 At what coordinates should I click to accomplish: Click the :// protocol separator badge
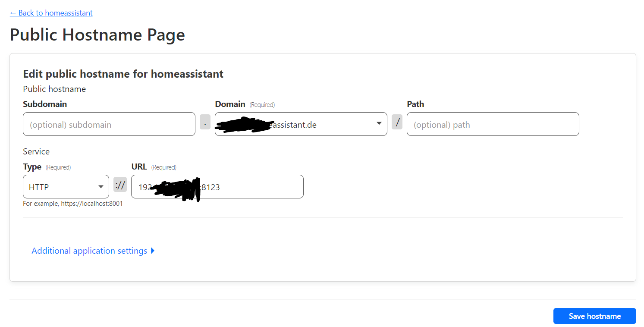pos(120,185)
